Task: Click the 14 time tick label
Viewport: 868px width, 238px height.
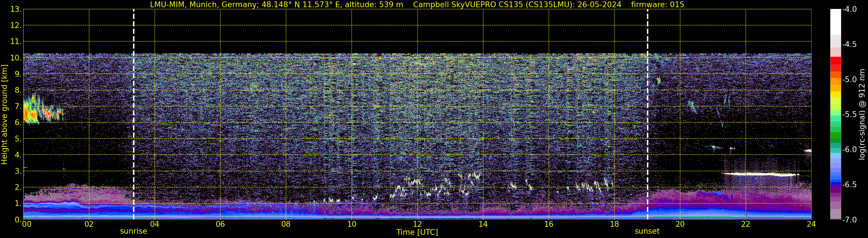Action: pos(483,224)
